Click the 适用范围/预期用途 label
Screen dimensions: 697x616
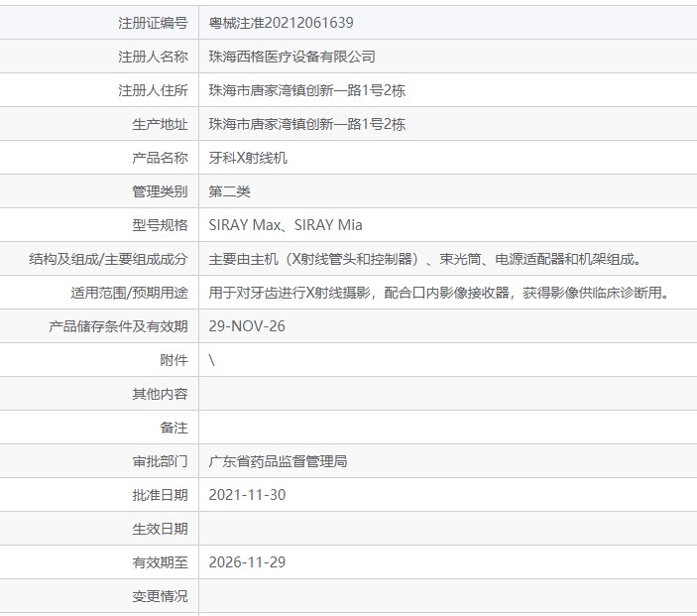(129, 293)
